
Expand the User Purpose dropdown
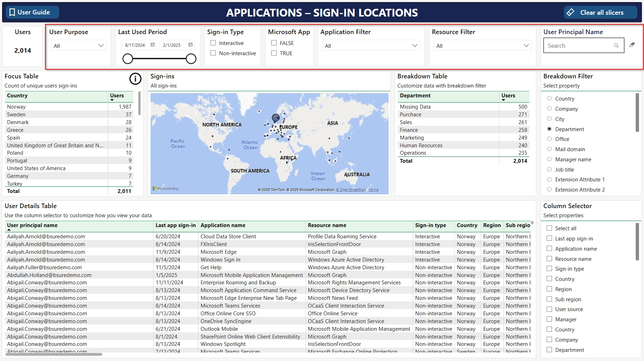[x=101, y=46]
